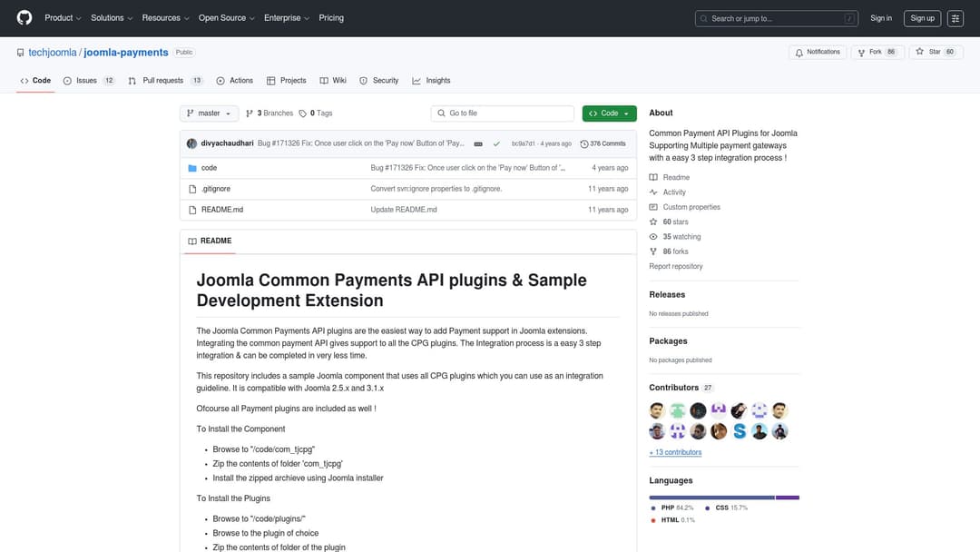Screen dimensions: 980x552
Task: View the 86 forks list
Action: click(x=669, y=251)
